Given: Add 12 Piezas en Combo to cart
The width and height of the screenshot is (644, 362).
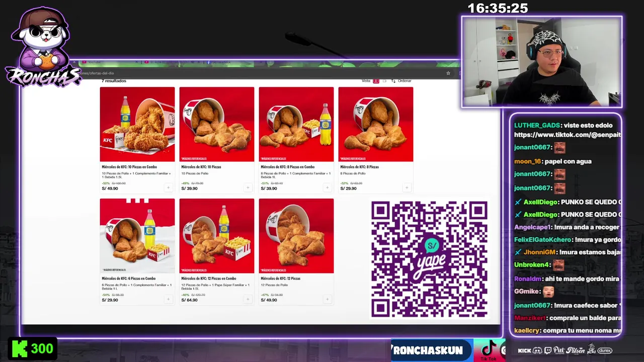Looking at the screenshot, I should 248,299.
